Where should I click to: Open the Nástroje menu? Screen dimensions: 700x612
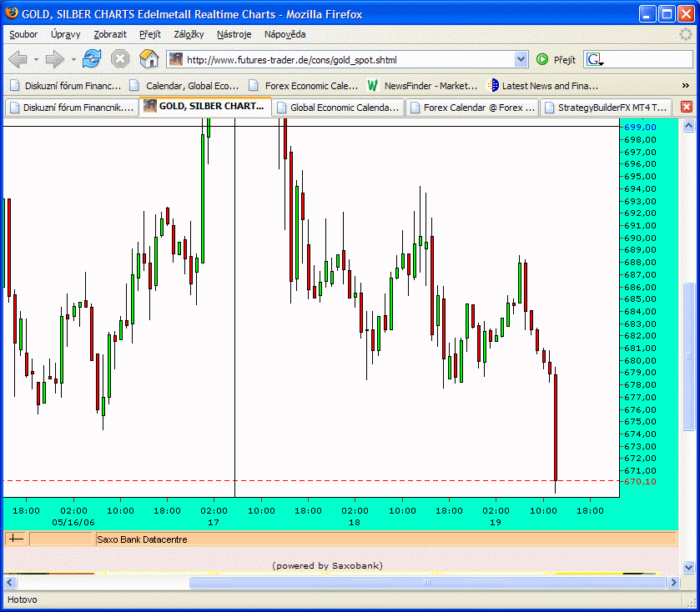click(234, 34)
